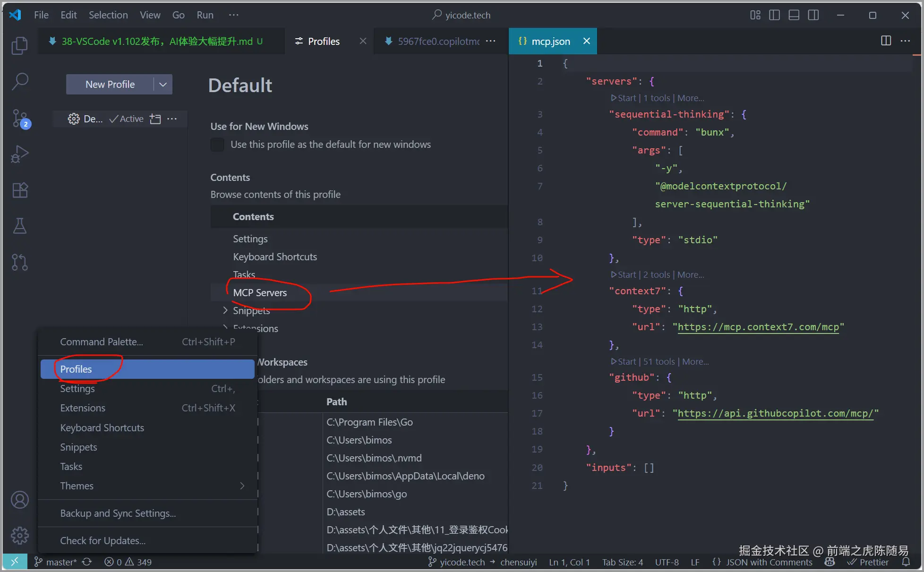Screen dimensions: 924x572
Task: Enable default profile for new windows checkbox
Action: pos(217,145)
